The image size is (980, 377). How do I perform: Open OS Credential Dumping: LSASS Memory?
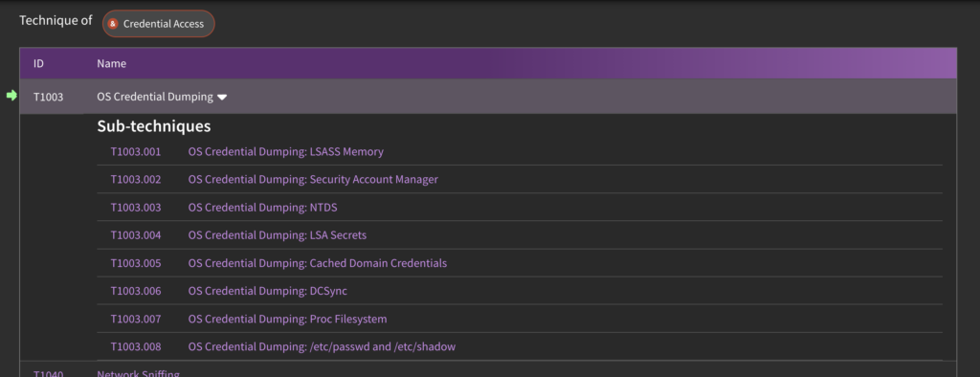[285, 151]
